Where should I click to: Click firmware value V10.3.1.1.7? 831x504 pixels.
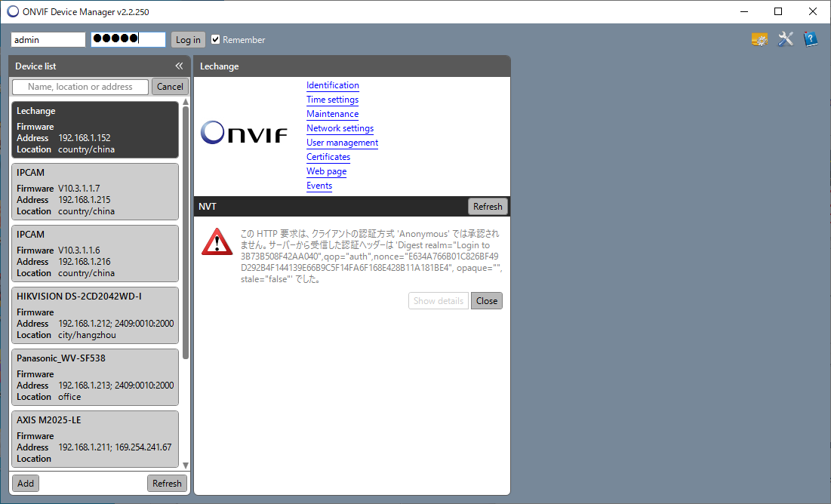79,188
